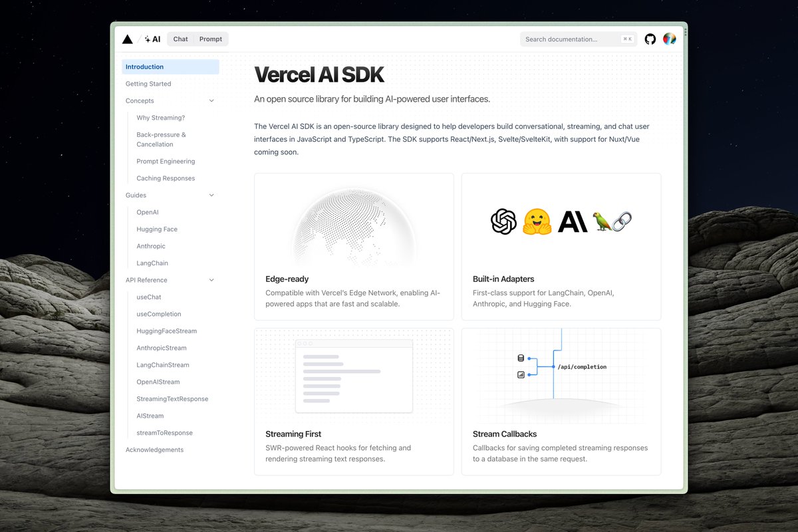Viewport: 798px width, 532px height.
Task: Click the dotted globe illustration
Action: pos(354,226)
